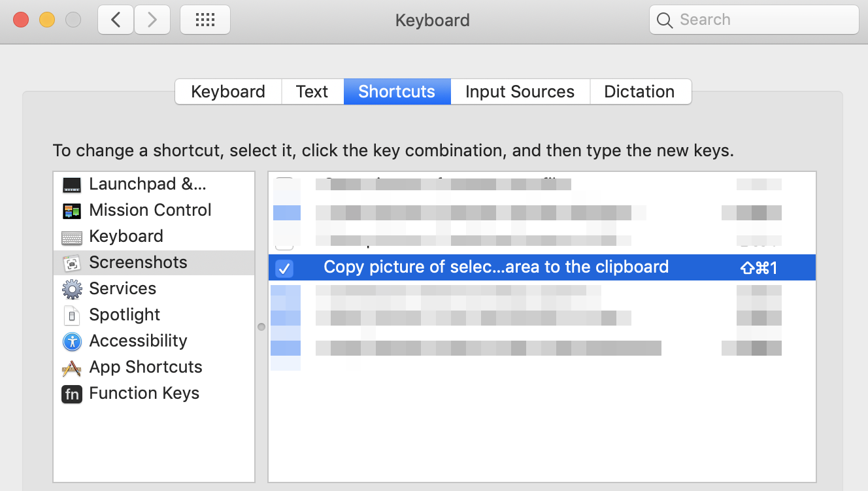Go back with the left chevron button
Screen dimensions: 868x491
116,20
